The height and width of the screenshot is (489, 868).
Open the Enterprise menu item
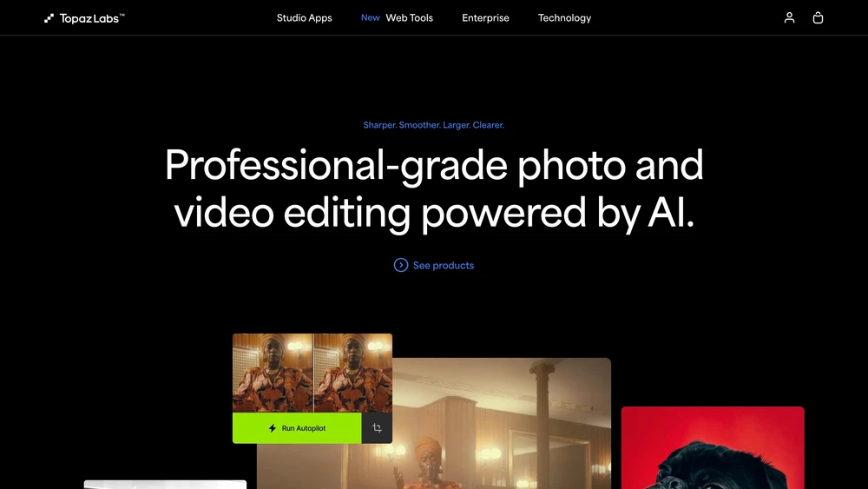click(x=485, y=17)
